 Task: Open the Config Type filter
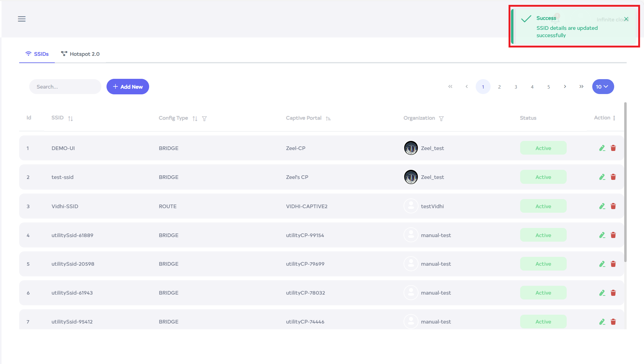[x=204, y=118]
